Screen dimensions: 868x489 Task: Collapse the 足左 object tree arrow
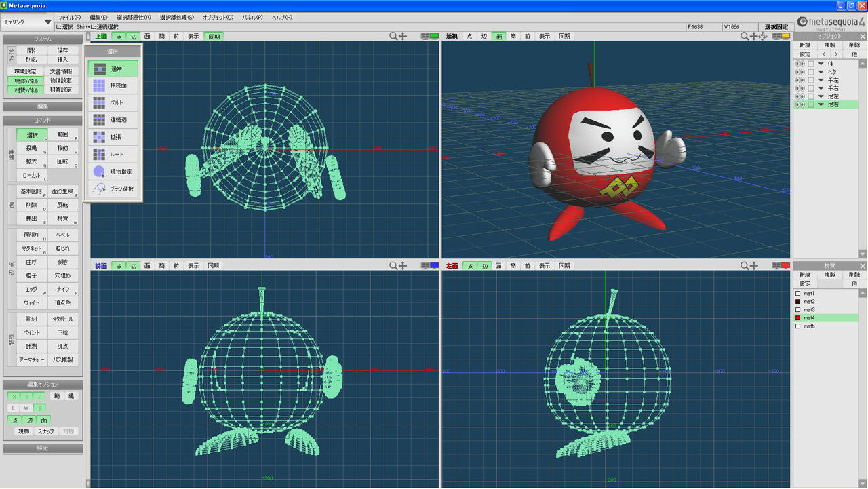click(821, 96)
